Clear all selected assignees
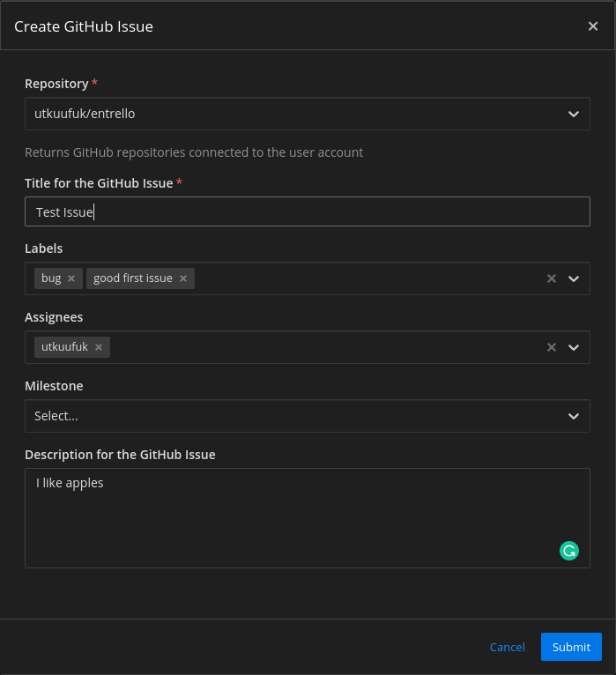616x675 pixels. 552,347
